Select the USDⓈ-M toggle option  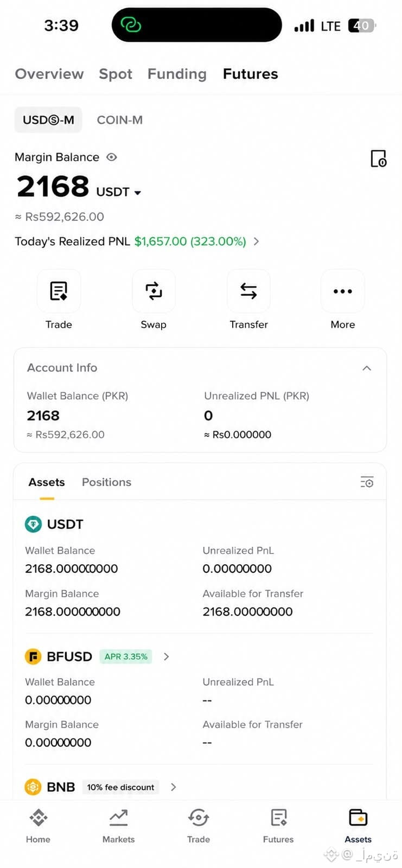[48, 120]
